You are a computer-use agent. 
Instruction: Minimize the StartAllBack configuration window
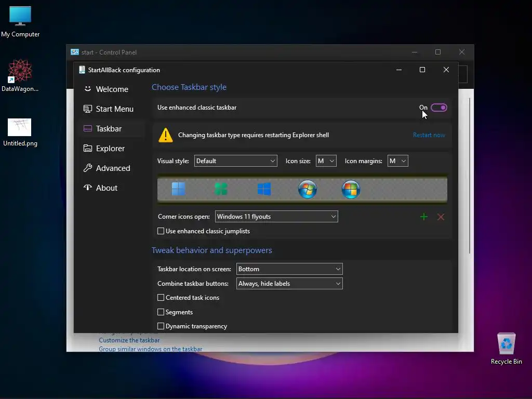click(x=399, y=70)
